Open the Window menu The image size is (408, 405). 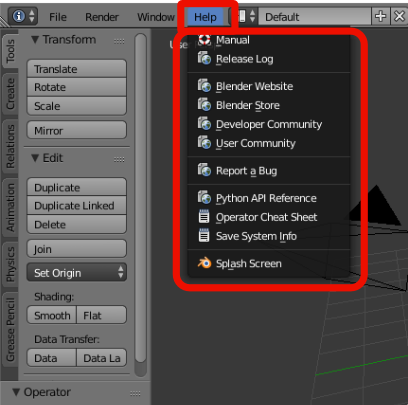pyautogui.click(x=156, y=17)
